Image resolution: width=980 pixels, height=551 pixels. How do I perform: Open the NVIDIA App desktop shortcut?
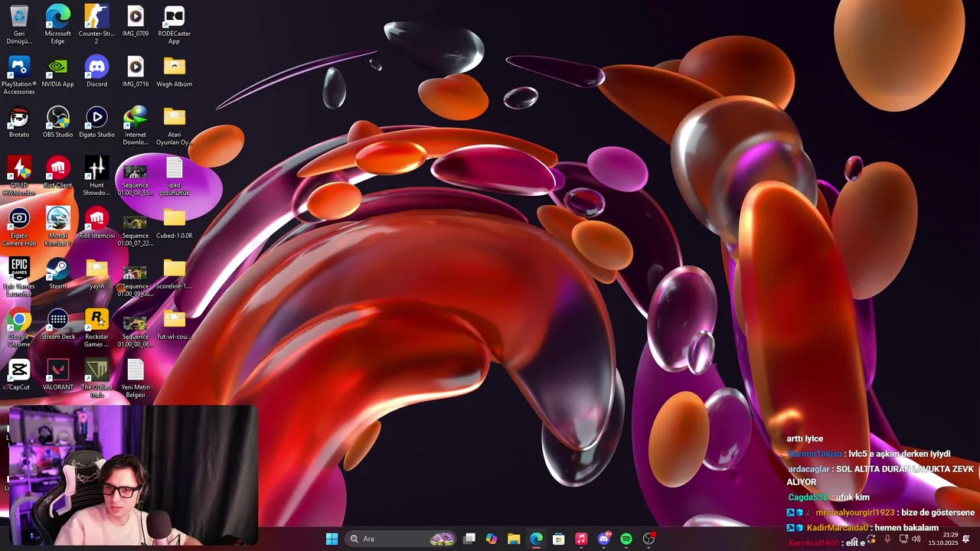point(58,71)
